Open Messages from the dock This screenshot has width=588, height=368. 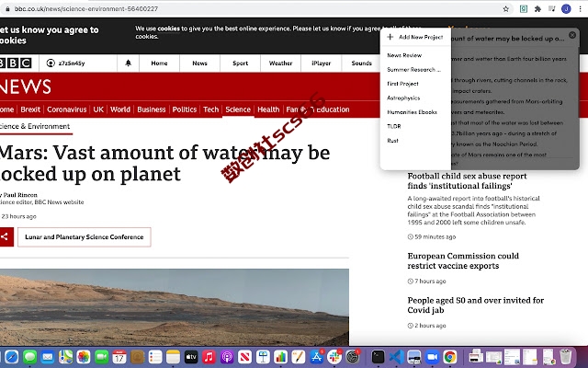coord(29,357)
